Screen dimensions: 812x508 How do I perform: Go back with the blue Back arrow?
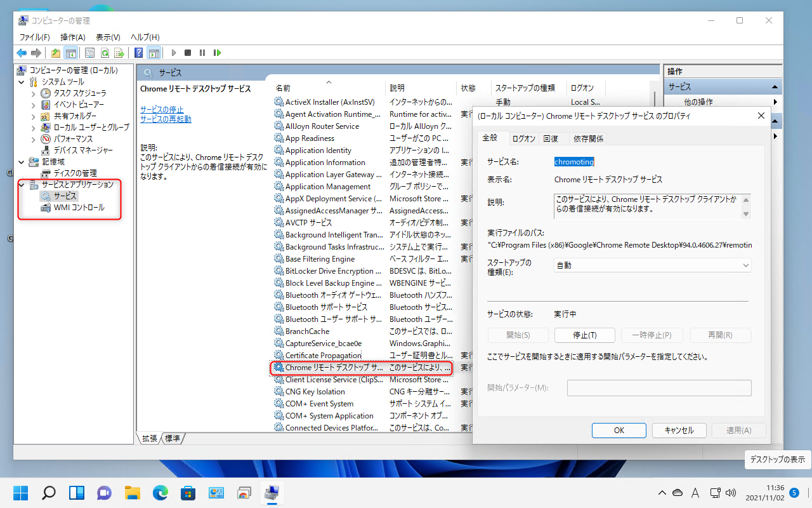point(22,53)
